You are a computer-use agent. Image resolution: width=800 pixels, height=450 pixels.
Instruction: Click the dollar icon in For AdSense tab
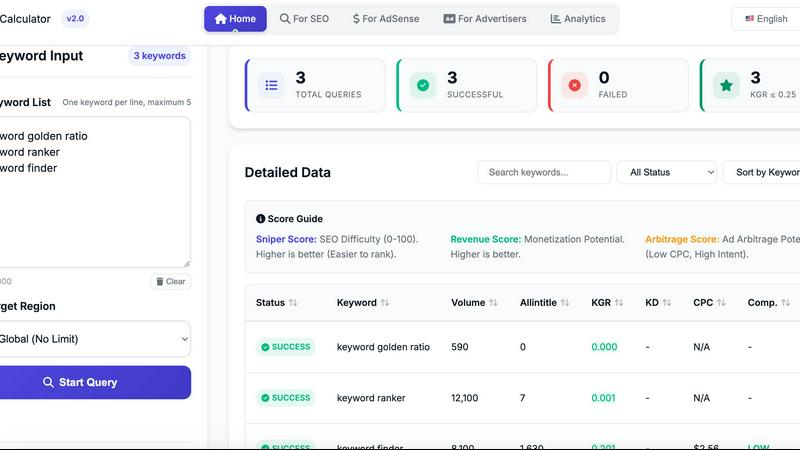pyautogui.click(x=356, y=19)
